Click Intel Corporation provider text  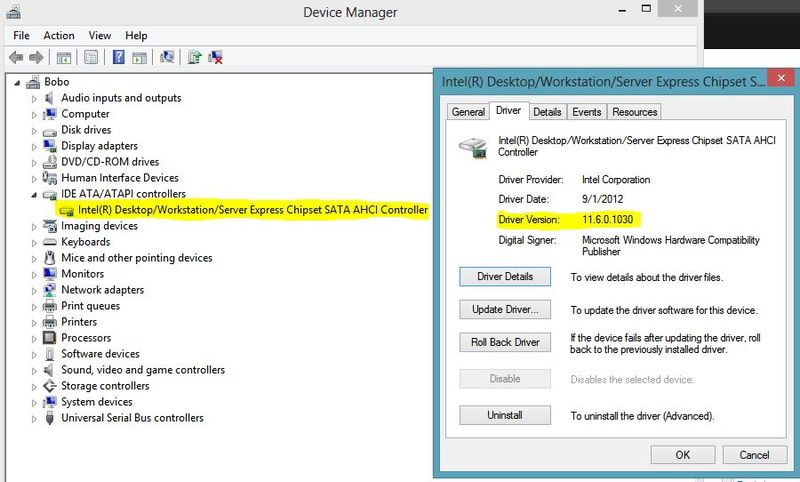[616, 180]
